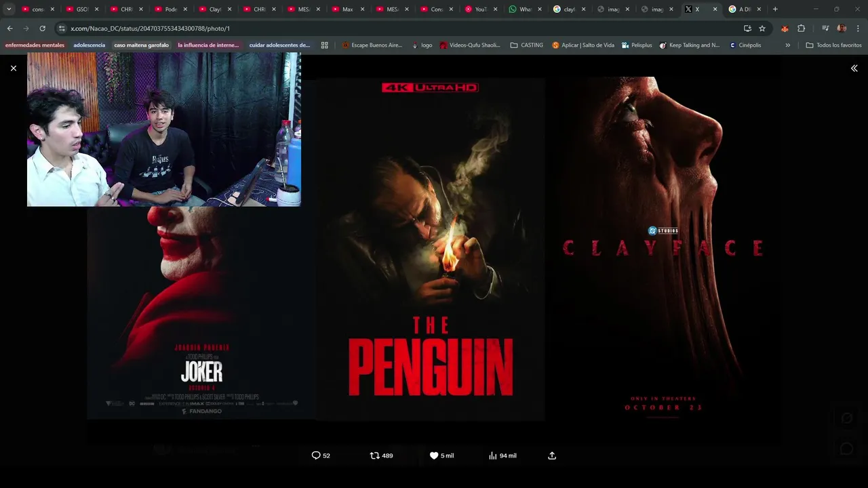The width and height of the screenshot is (868, 488).
Task: Click The Penguin poster image
Action: 430,249
